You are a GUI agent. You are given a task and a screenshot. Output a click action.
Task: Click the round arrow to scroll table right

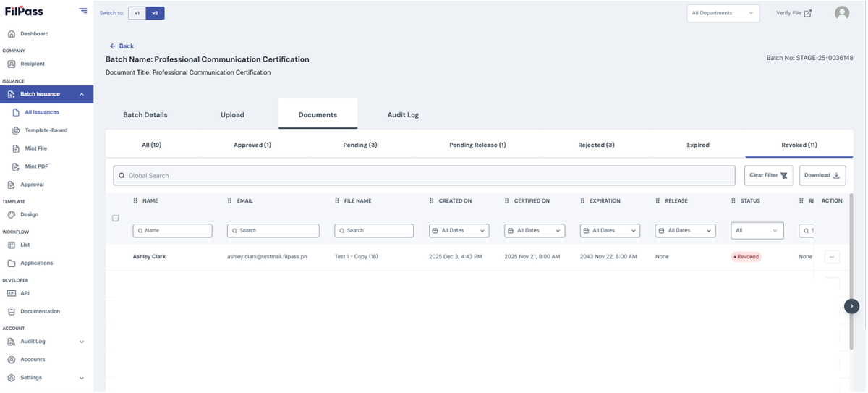851,306
